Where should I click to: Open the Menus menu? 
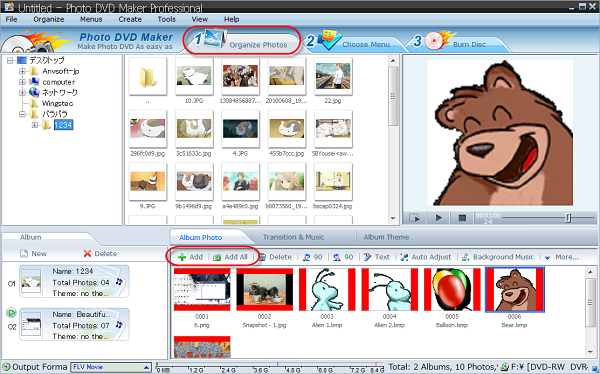(x=91, y=19)
